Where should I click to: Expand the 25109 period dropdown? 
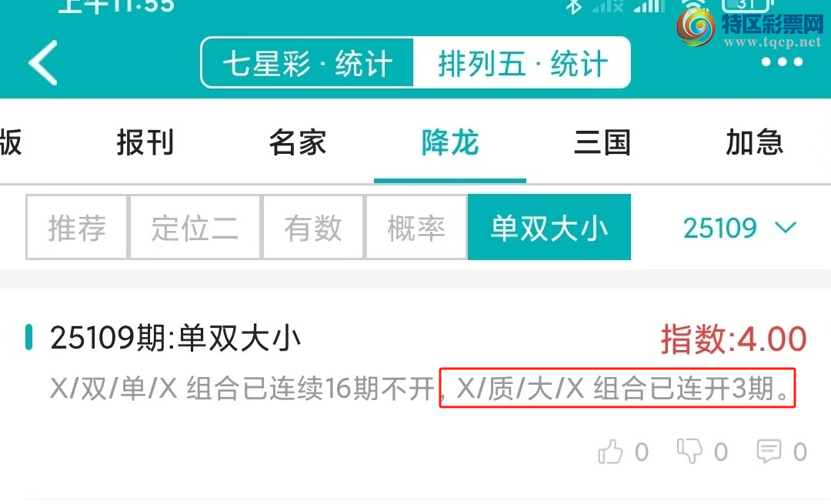[x=739, y=228]
